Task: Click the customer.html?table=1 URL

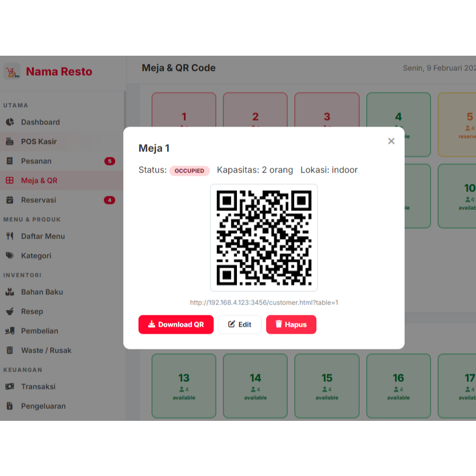Action: [x=264, y=302]
